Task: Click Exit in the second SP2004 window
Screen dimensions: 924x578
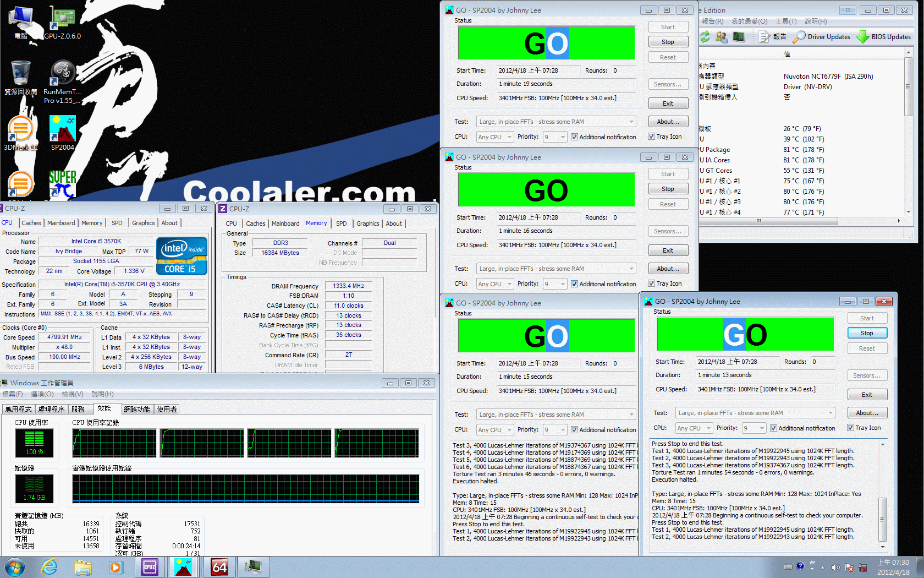Action: point(668,250)
